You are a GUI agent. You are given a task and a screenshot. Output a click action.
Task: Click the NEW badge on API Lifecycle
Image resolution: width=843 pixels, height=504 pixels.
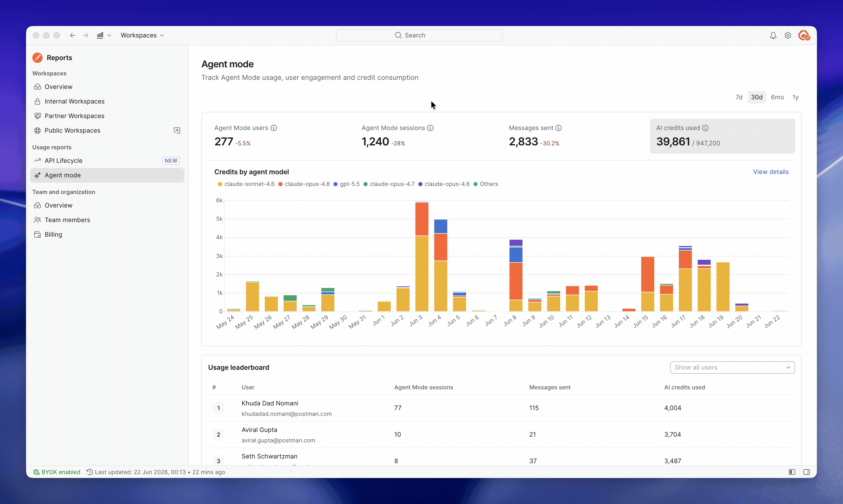tap(171, 161)
